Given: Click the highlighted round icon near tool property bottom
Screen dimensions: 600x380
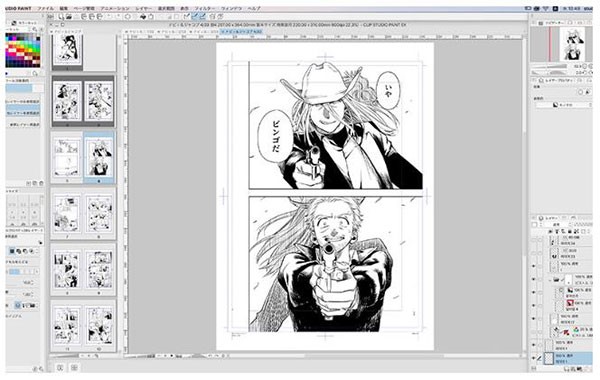Looking at the screenshot, I should click(x=18, y=305).
